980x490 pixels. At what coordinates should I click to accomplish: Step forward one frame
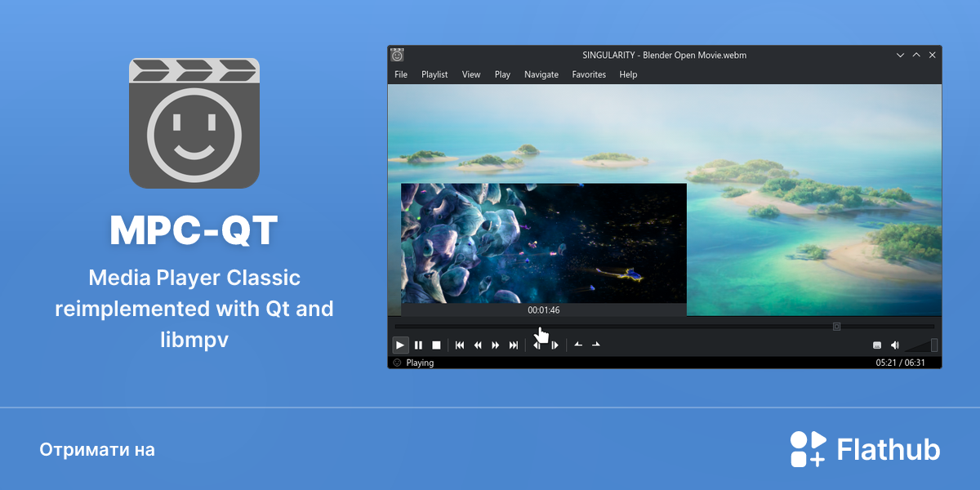[555, 345]
